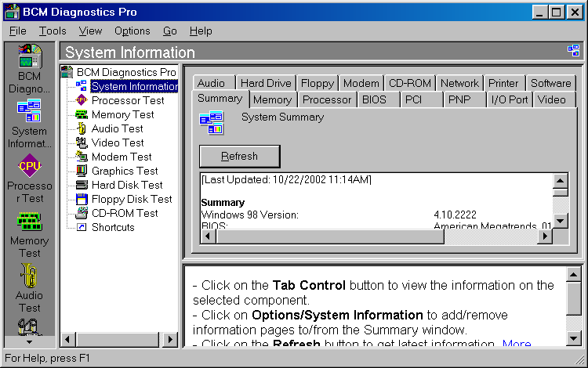Switch to the Floppy tab
The width and height of the screenshot is (588, 368).
pyautogui.click(x=318, y=83)
